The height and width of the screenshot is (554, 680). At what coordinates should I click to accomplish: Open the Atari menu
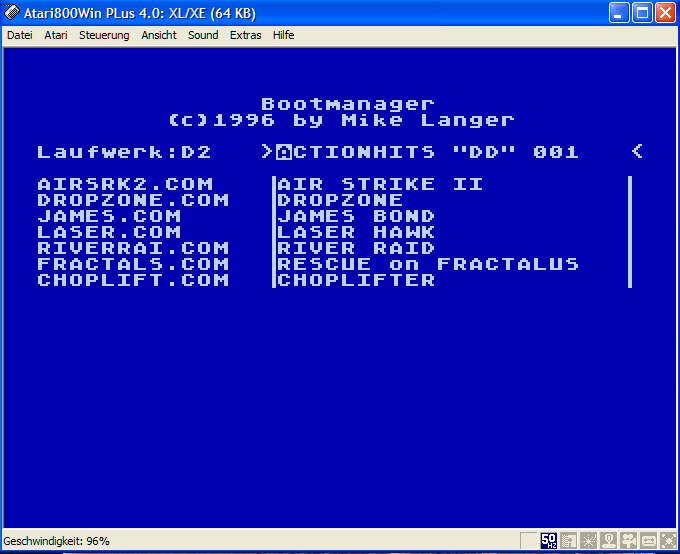pos(56,35)
